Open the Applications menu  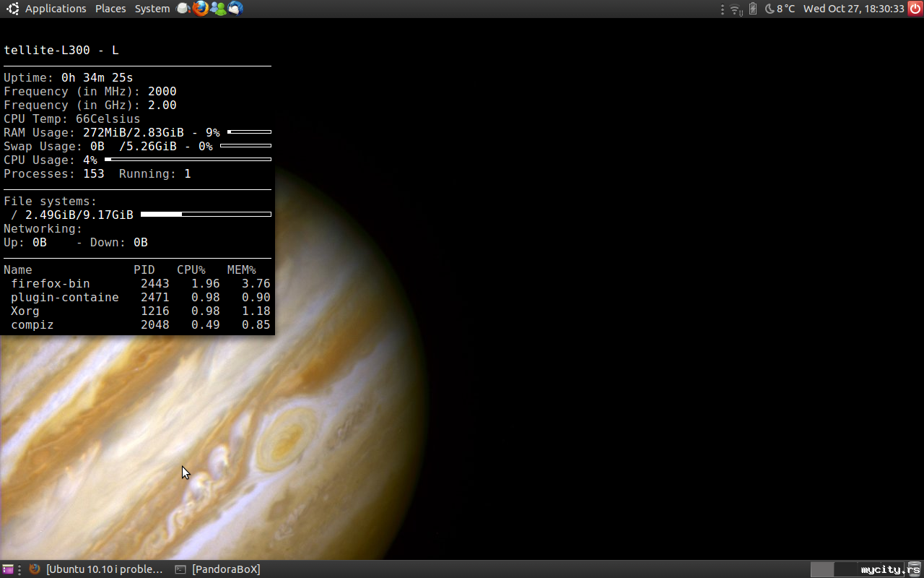(x=56, y=9)
